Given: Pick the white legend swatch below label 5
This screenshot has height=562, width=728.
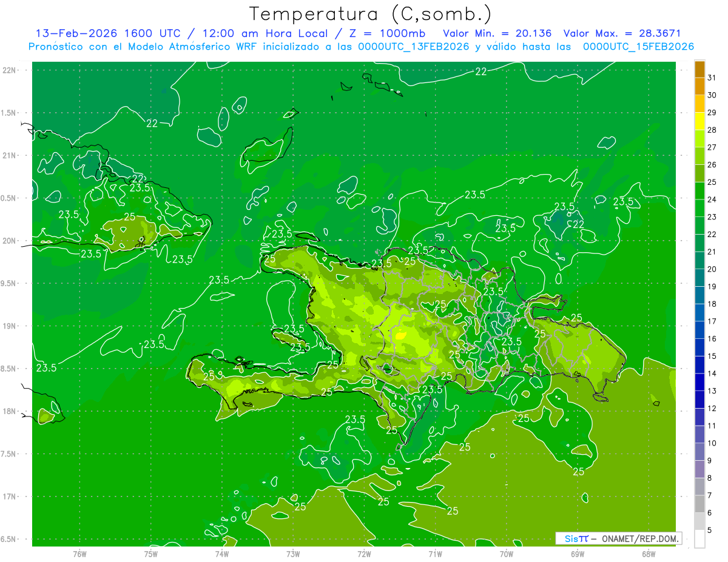Looking at the screenshot, I should pos(699,539).
